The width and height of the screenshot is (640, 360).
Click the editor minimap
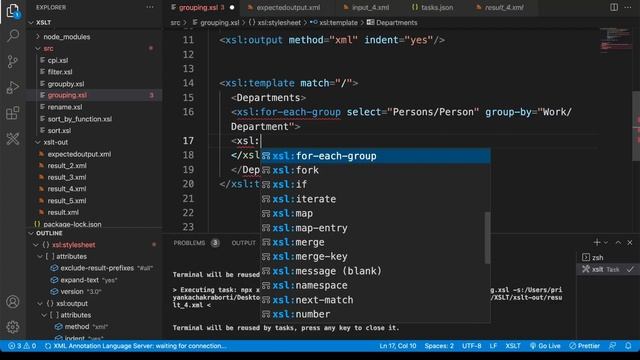(x=615, y=40)
